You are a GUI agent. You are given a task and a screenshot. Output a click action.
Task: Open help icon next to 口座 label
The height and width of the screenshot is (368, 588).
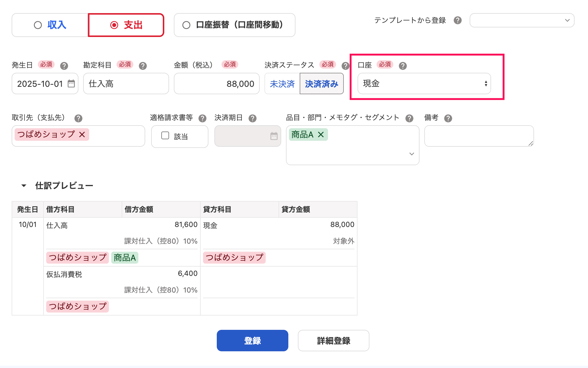tap(403, 66)
